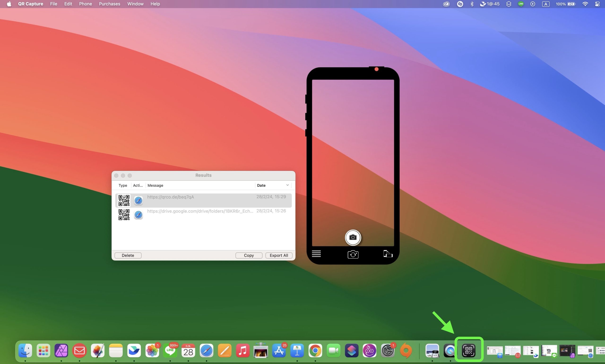Click the Delete button
Screen dimensions: 605x364
point(128,255)
